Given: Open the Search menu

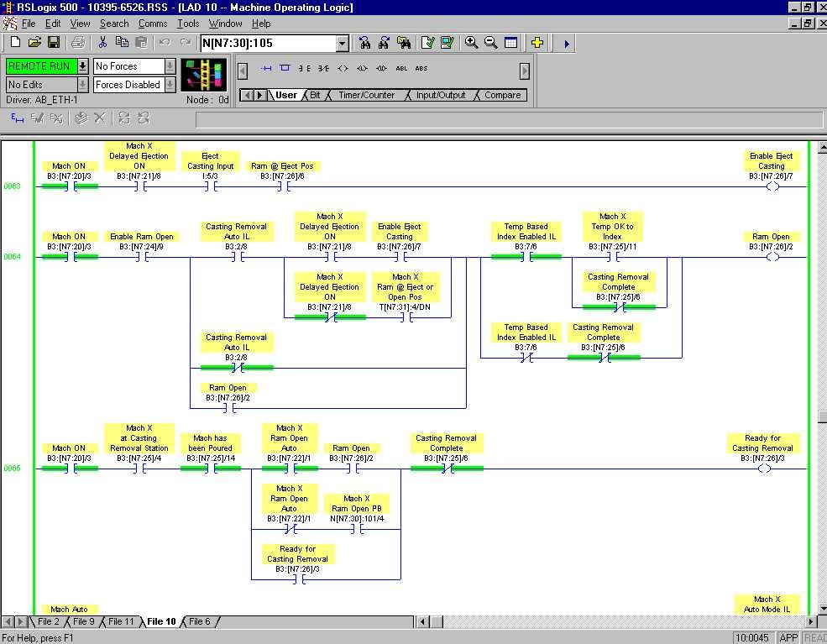Looking at the screenshot, I should coord(114,24).
